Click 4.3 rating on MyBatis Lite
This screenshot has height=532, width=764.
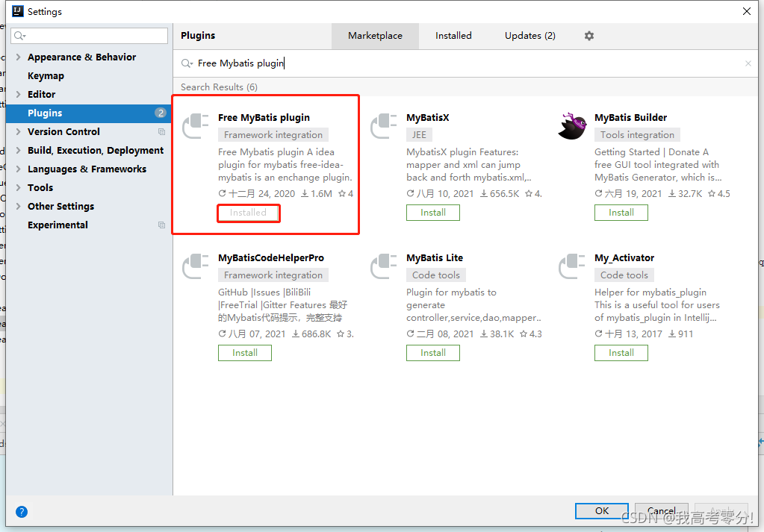pos(530,334)
